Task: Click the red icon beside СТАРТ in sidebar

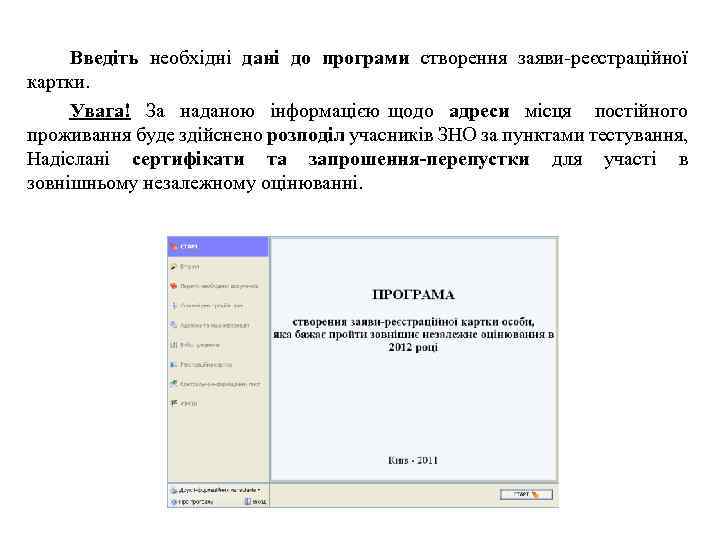Action: pos(174,247)
